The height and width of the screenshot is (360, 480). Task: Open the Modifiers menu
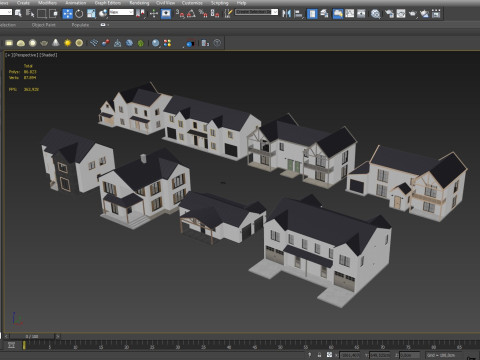[47, 3]
